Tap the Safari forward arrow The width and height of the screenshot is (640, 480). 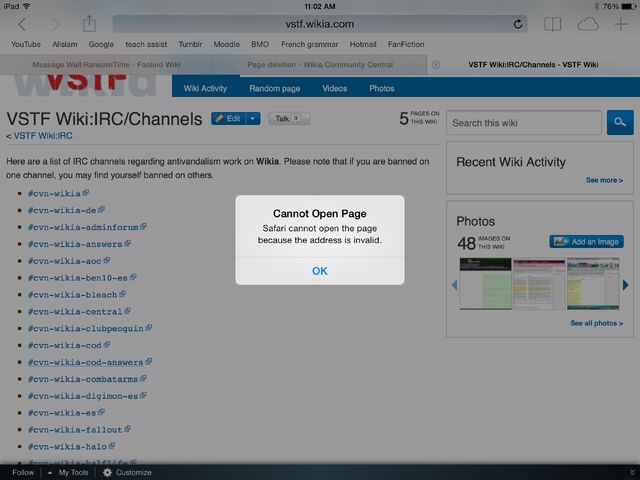56,24
